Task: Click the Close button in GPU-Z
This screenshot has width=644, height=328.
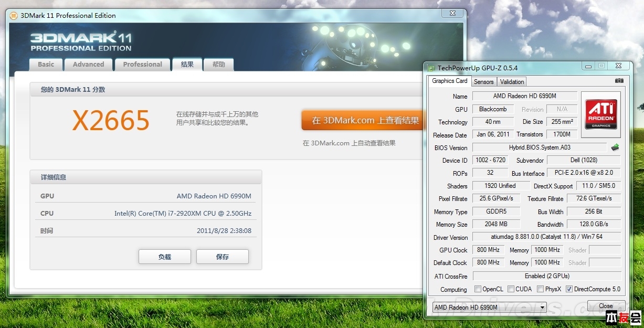Action: pyautogui.click(x=606, y=306)
